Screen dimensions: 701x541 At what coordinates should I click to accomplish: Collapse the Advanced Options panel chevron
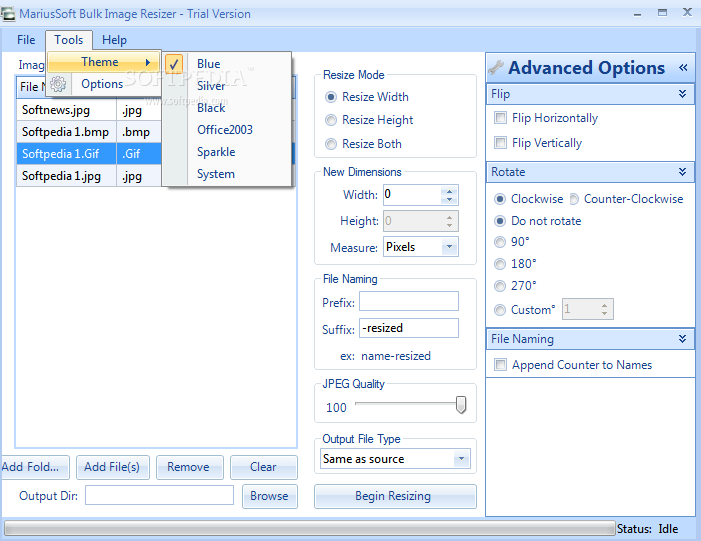click(683, 68)
